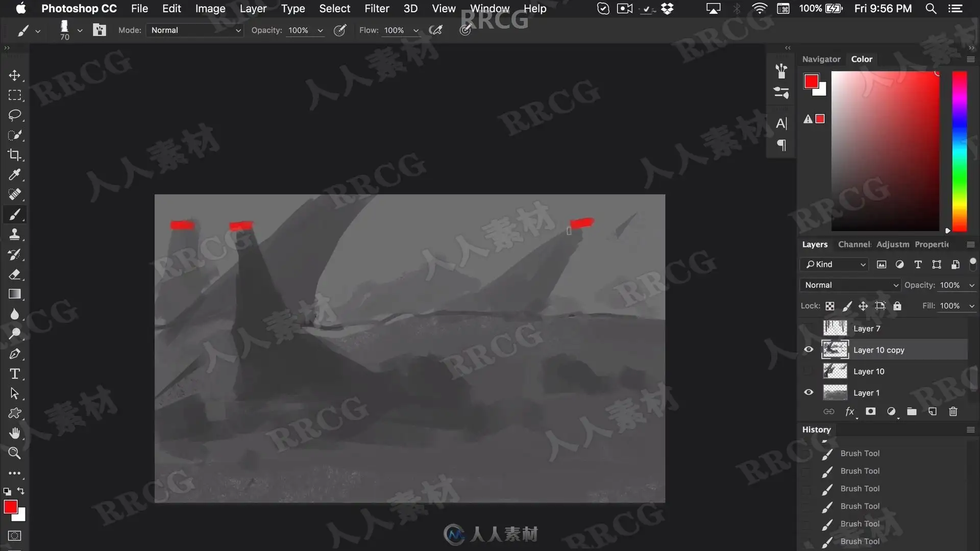Open the layer Kind filter dropdown
Viewport: 980px width, 551px height.
[834, 264]
